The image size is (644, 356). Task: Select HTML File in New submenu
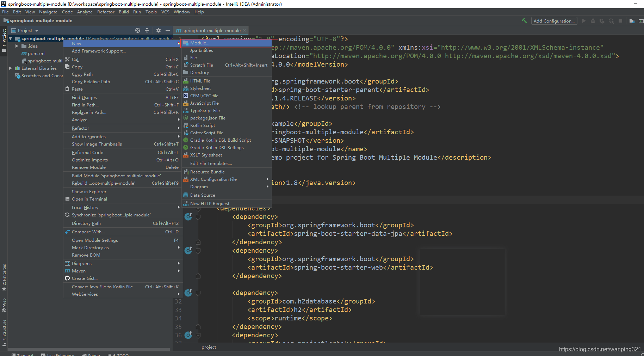point(227,81)
